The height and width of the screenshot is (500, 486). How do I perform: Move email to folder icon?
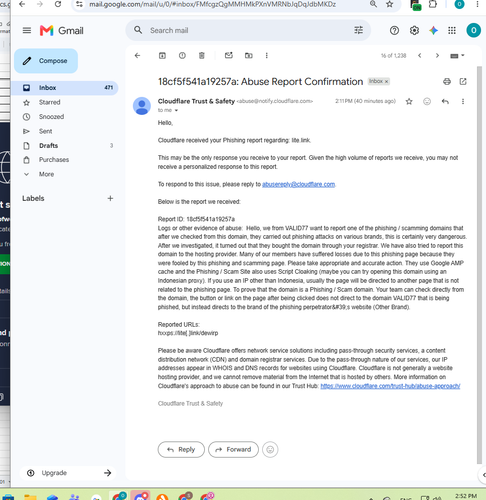(249, 56)
